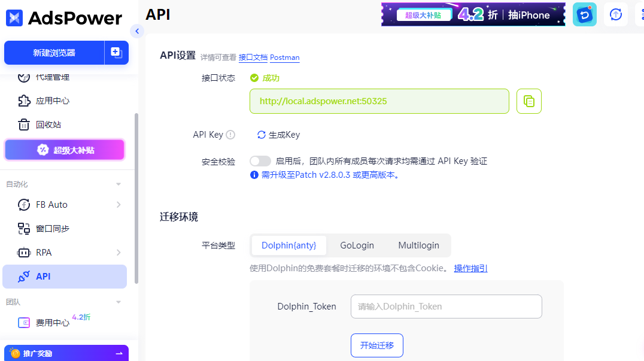Copy the API URL with the copy icon

[529, 101]
